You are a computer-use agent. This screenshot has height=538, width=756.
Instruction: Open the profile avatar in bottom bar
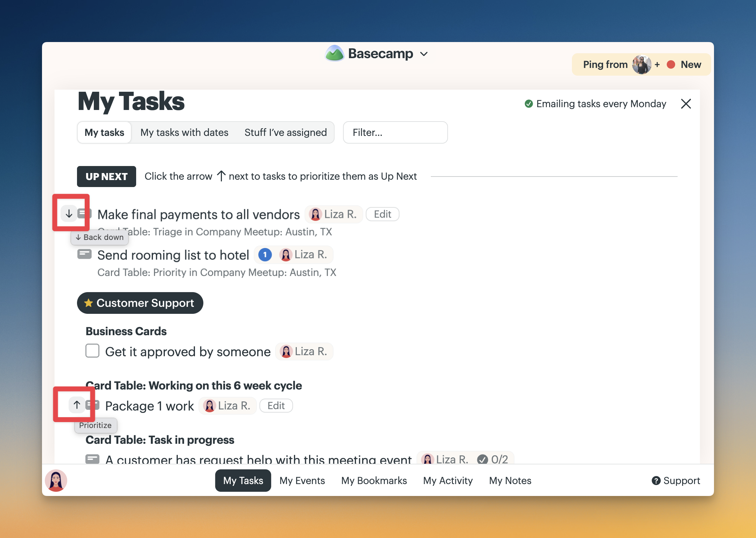tap(56, 481)
